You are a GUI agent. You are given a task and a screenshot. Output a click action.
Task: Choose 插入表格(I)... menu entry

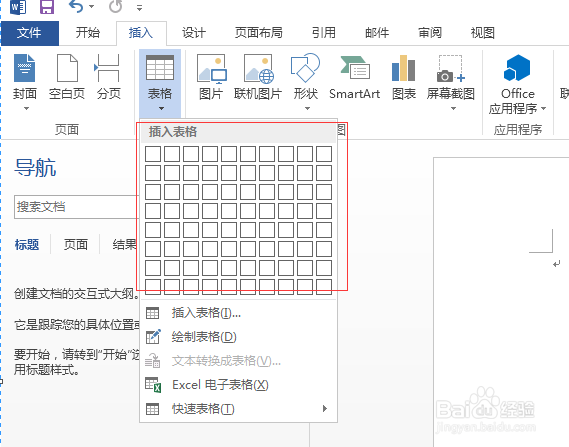click(x=239, y=313)
